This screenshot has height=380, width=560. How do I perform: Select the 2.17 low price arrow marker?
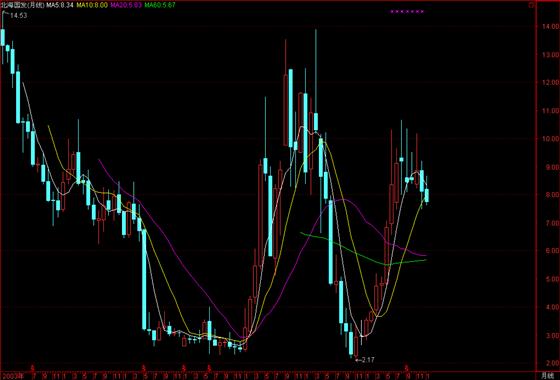point(365,360)
